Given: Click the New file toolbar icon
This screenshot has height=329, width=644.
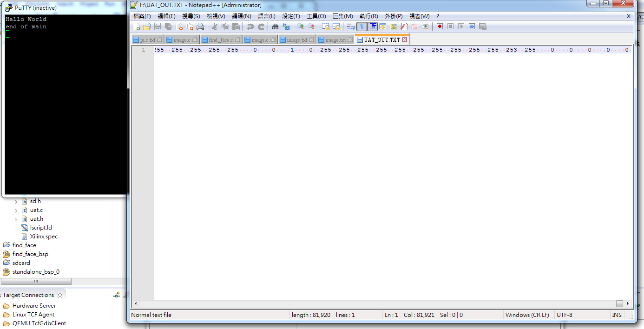Looking at the screenshot, I should click(x=137, y=26).
